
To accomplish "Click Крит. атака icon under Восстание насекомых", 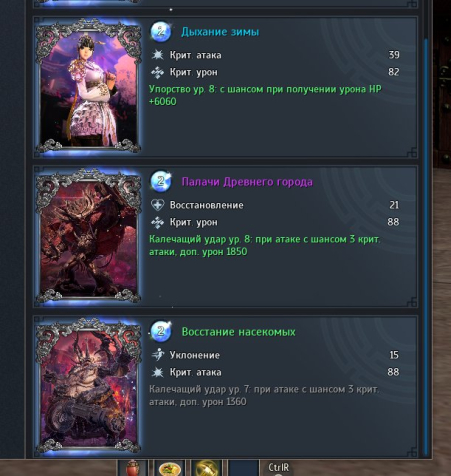I will pos(157,372).
